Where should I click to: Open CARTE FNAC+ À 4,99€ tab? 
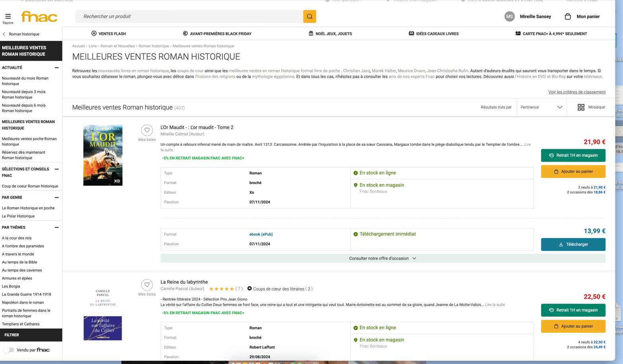coord(551,34)
